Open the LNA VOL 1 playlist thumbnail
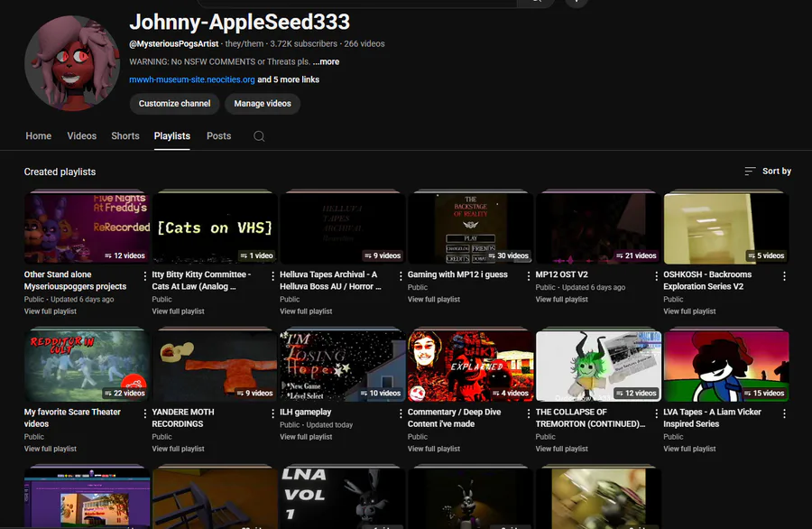The width and height of the screenshot is (812, 529). click(343, 498)
